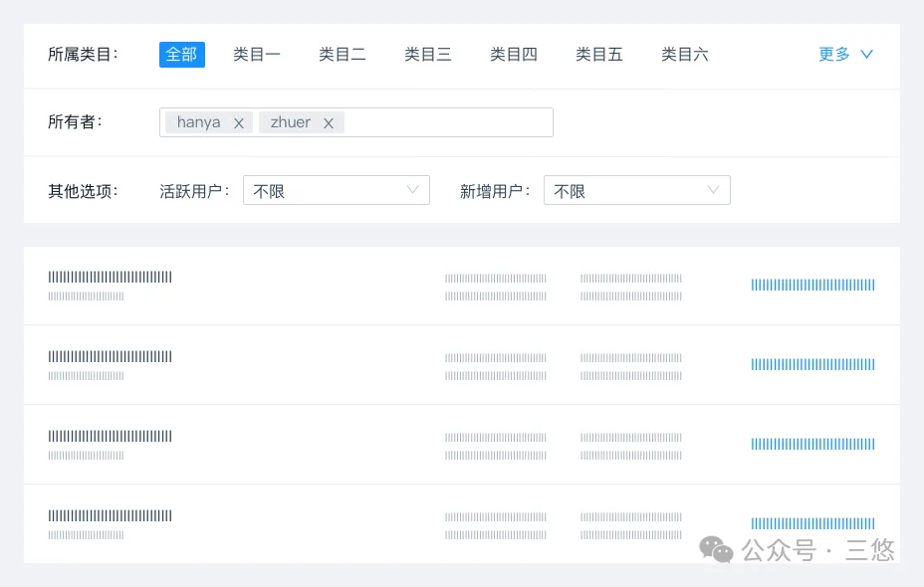Expand the 活跃用户 不限 selector
924x587 pixels.
click(336, 190)
